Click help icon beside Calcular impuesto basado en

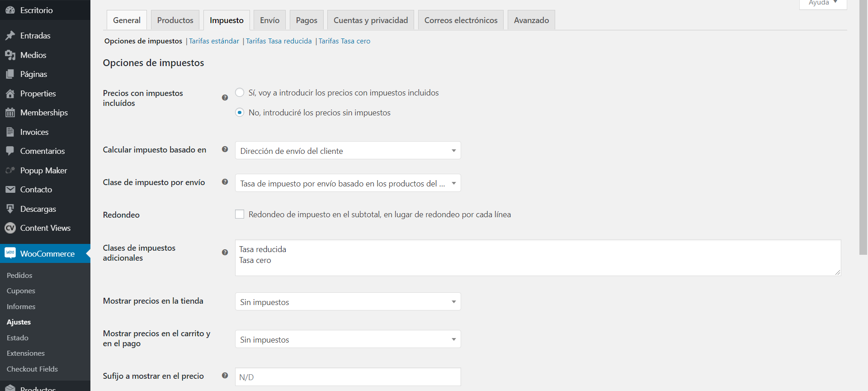225,149
